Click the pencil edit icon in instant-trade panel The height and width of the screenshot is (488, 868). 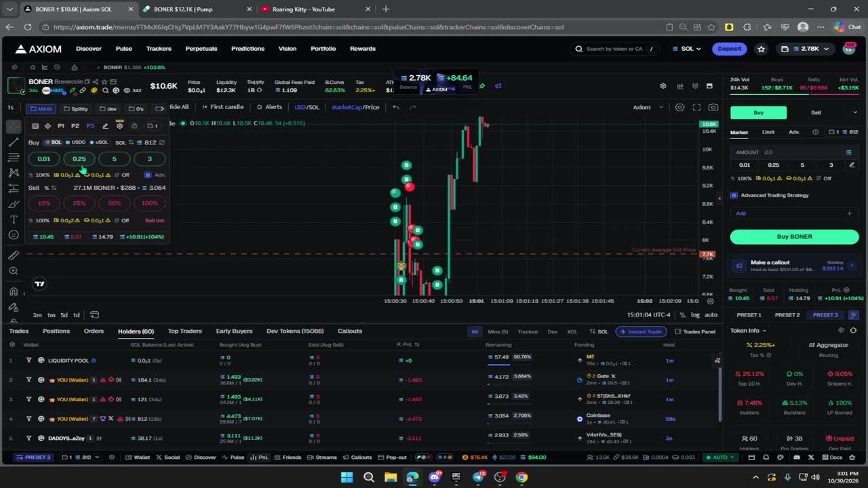tap(105, 126)
